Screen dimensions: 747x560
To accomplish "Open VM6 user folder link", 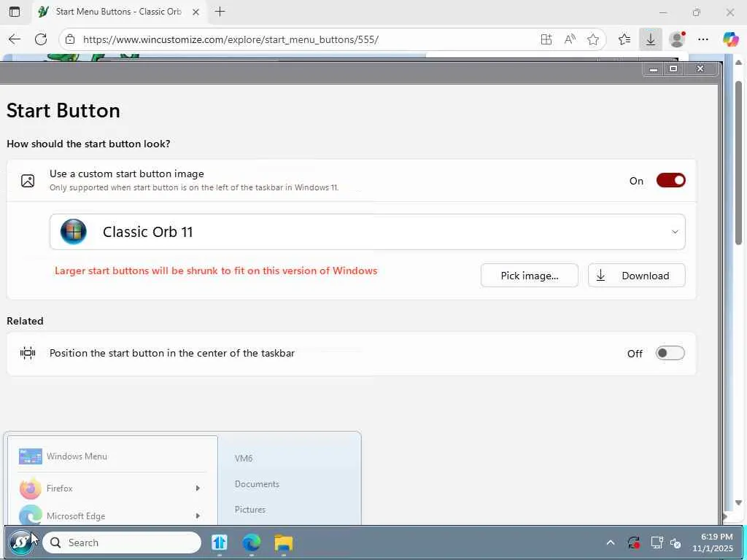I will [244, 458].
